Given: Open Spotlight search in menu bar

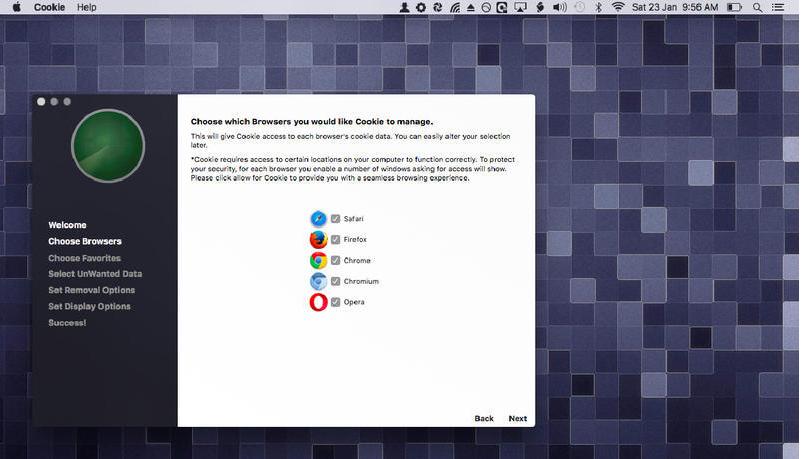Looking at the screenshot, I should click(x=759, y=7).
